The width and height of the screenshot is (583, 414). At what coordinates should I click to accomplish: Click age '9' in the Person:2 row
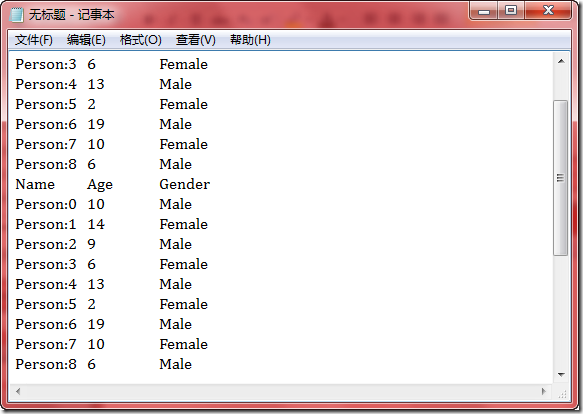[x=91, y=244]
